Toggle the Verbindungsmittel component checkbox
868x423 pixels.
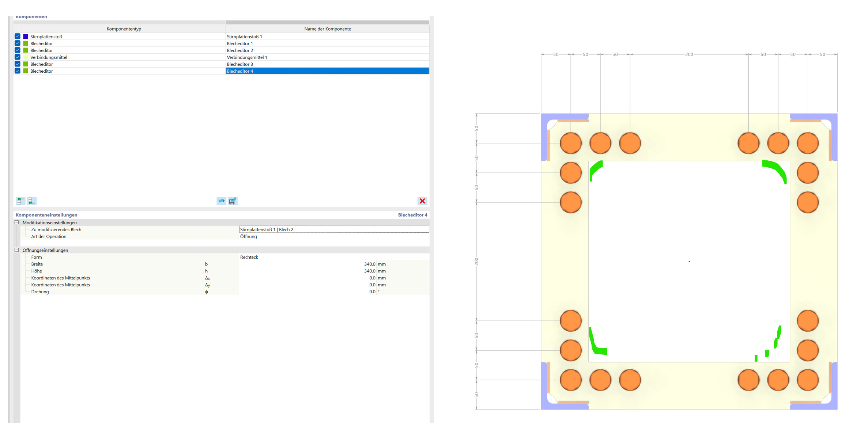click(x=18, y=57)
